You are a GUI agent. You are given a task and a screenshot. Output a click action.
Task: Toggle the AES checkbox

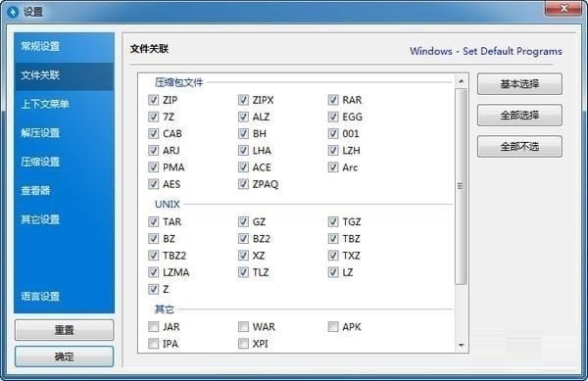pos(154,184)
